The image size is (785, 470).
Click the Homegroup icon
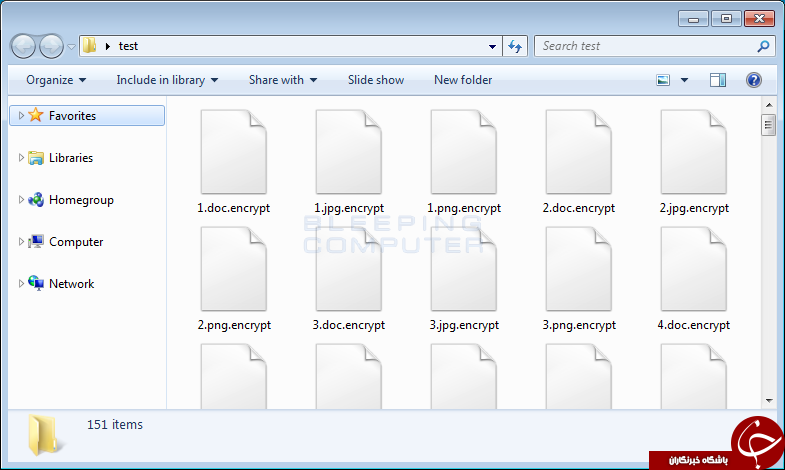[x=36, y=200]
